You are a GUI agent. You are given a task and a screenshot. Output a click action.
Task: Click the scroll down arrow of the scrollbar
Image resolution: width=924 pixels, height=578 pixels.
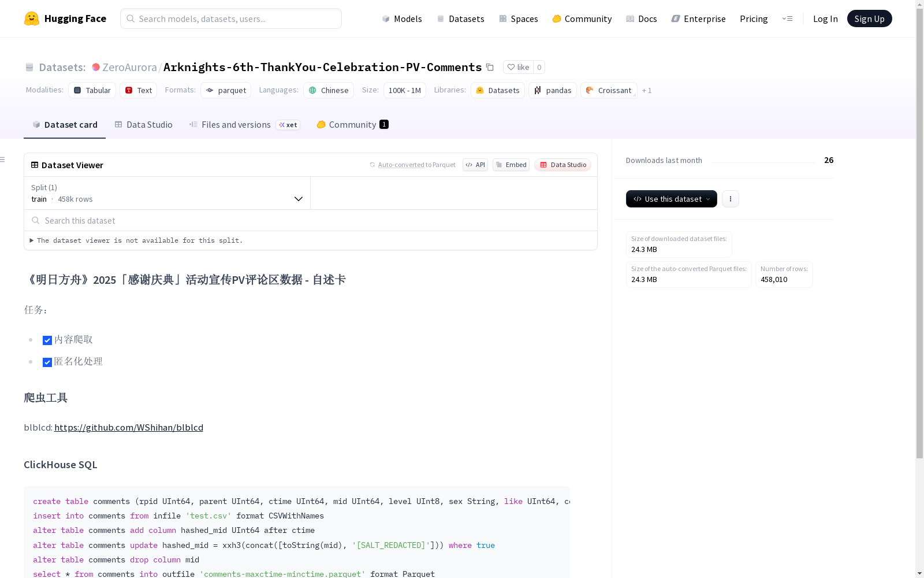click(x=919, y=573)
